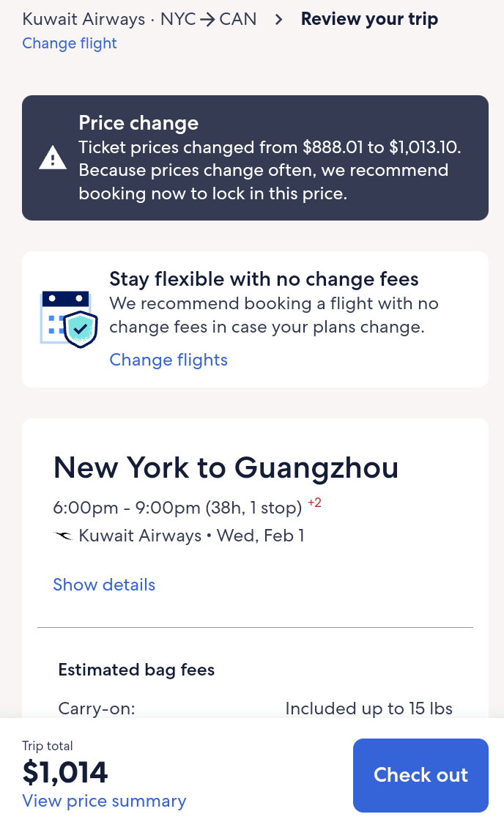Click Kuwait Airways NYC to CAN breadcrumb
This screenshot has width=504, height=825.
pos(139,19)
